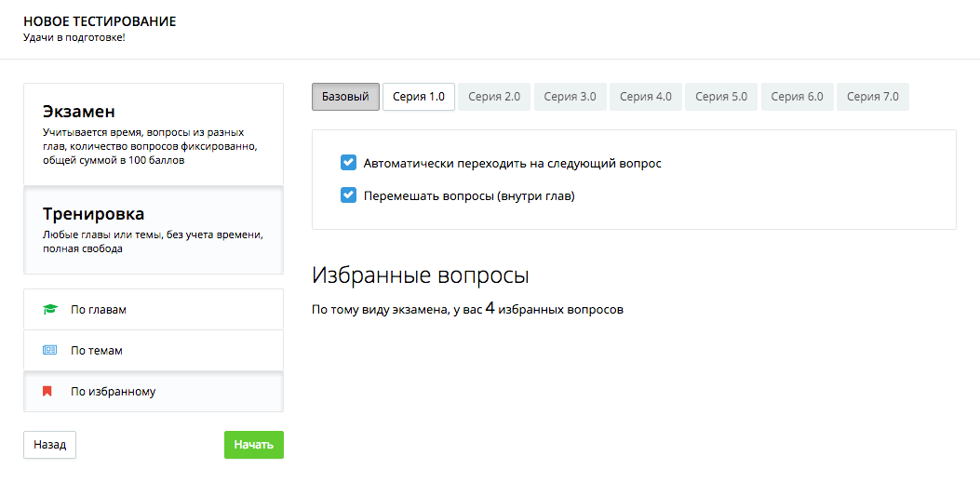Click the Назад button

49,445
